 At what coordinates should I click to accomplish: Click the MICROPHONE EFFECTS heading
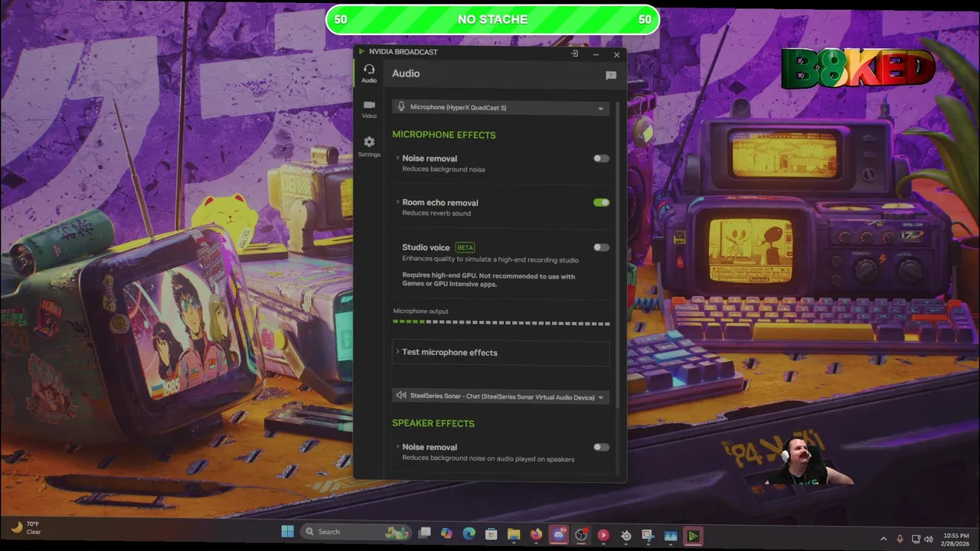click(x=444, y=135)
